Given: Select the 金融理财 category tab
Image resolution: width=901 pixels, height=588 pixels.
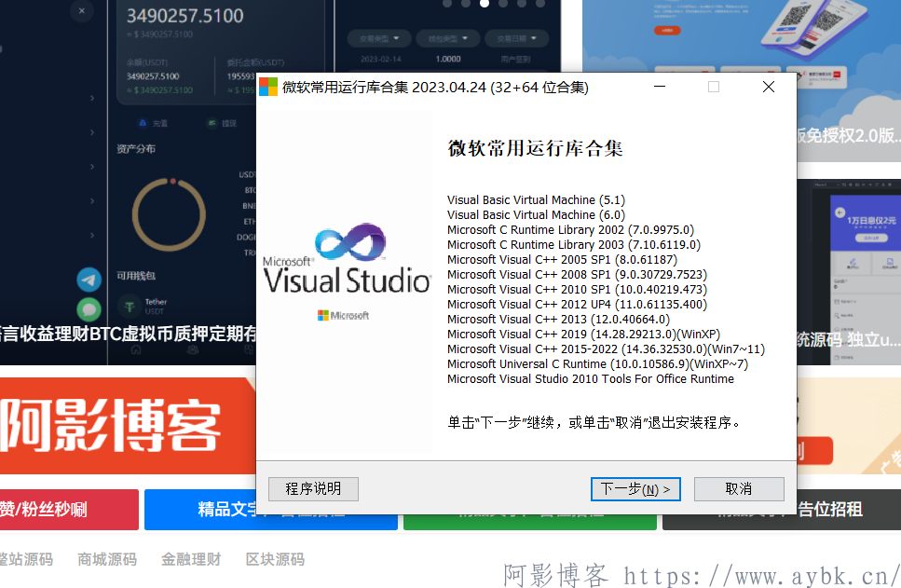Looking at the screenshot, I should 191,559.
